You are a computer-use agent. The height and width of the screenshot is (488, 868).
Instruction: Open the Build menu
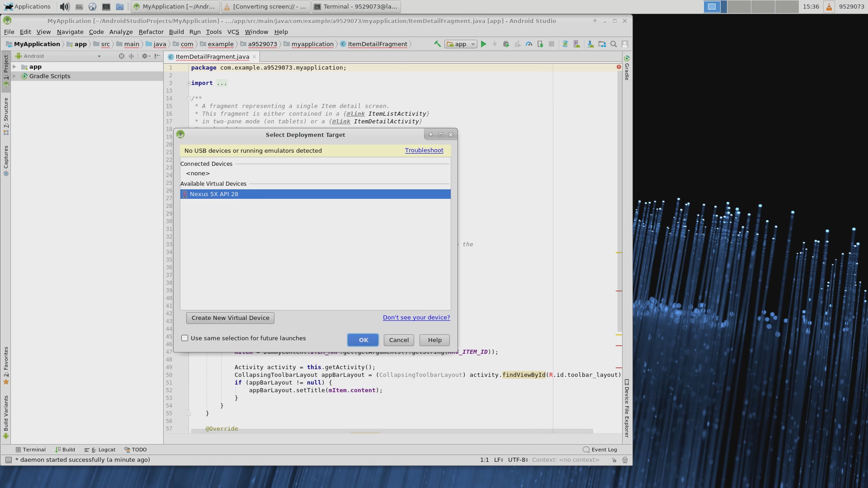[176, 32]
